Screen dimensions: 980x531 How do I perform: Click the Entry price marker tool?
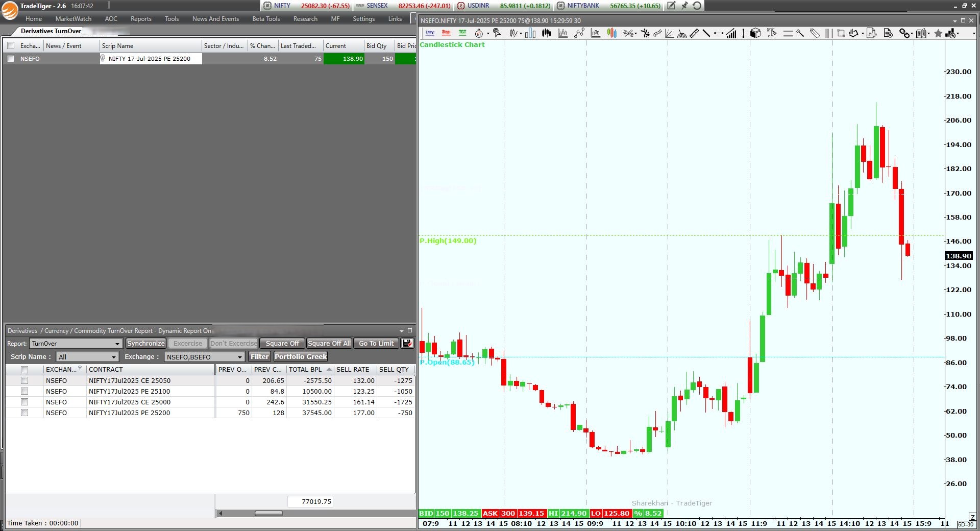[x=430, y=33]
